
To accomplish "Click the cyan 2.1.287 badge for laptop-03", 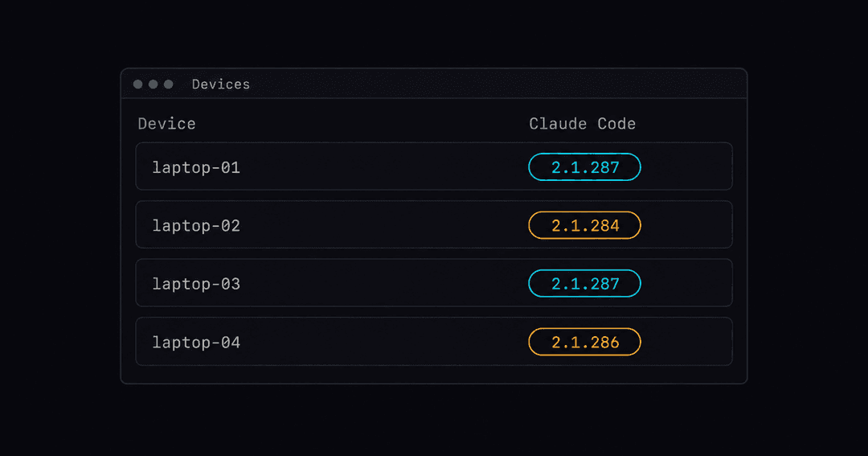I will (584, 284).
